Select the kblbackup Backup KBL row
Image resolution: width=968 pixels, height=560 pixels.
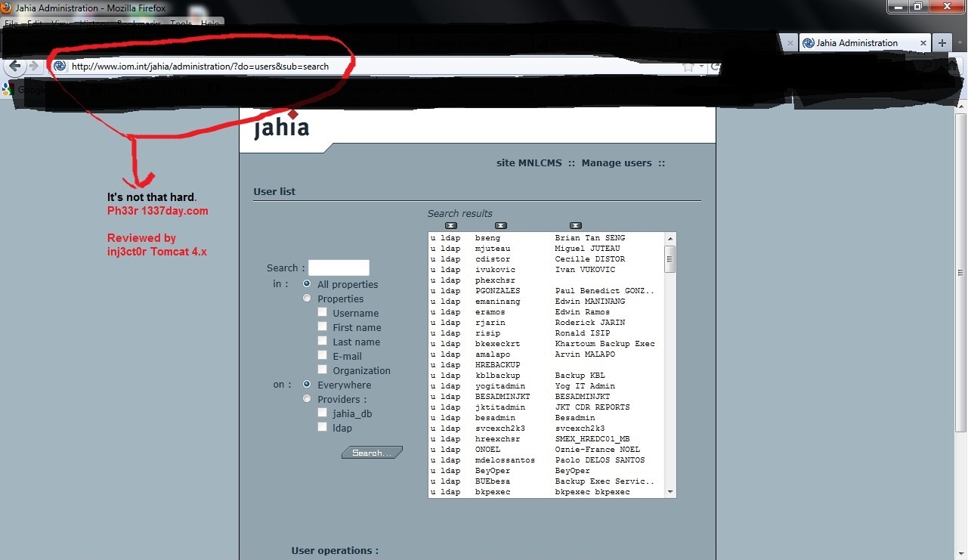point(546,376)
